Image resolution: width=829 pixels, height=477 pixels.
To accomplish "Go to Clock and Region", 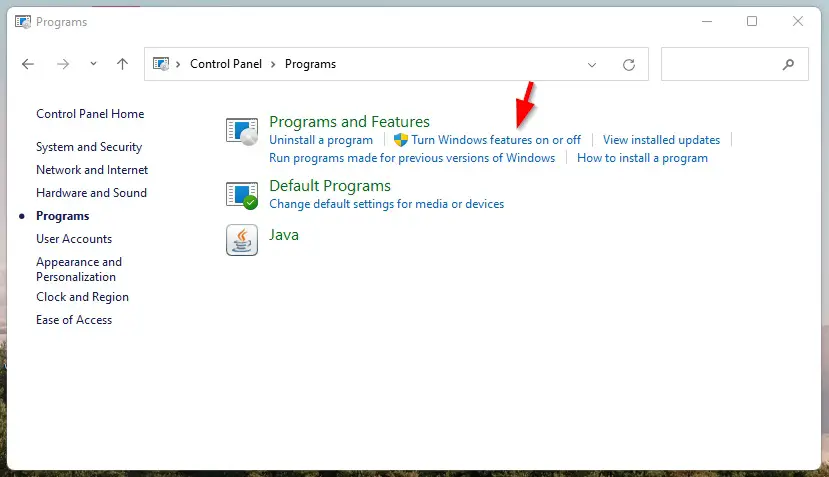I will 82,297.
